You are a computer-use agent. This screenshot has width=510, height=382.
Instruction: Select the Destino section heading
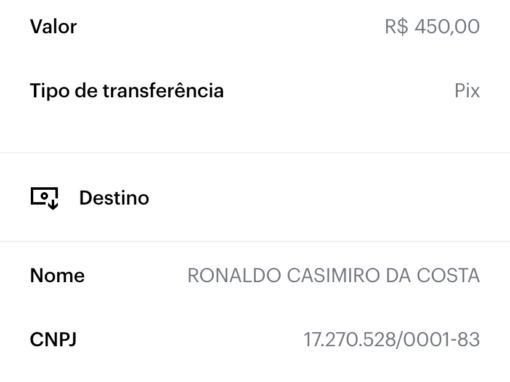coord(114,198)
